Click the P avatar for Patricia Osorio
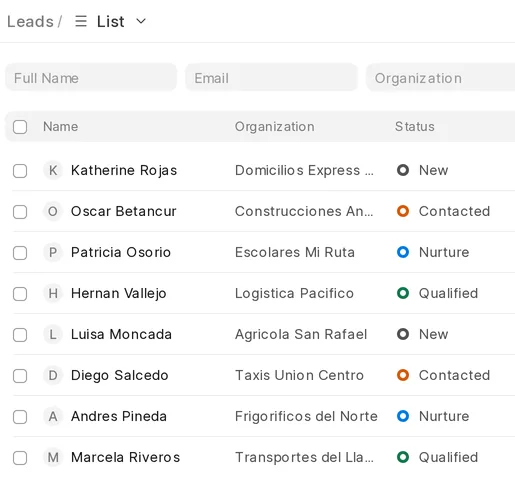 coord(53,252)
